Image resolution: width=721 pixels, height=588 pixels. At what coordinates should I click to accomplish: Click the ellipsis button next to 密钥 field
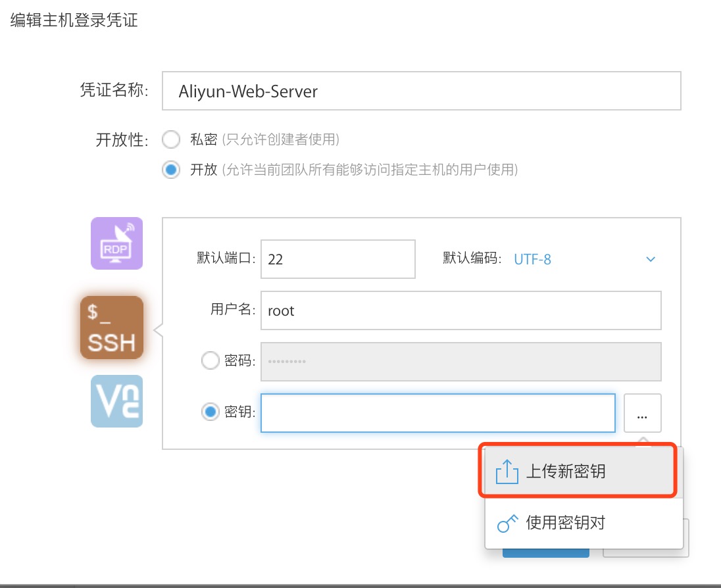click(642, 413)
